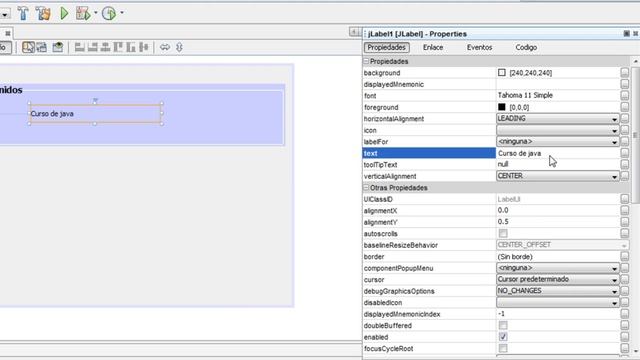640x360 pixels.
Task: Close the editor tab with x icon
Action: 8,33
